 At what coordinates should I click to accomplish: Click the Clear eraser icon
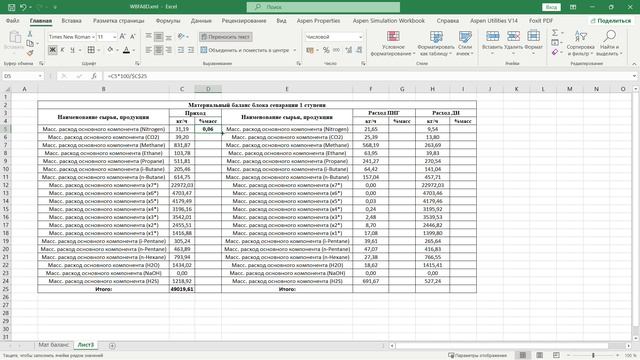pos(555,52)
